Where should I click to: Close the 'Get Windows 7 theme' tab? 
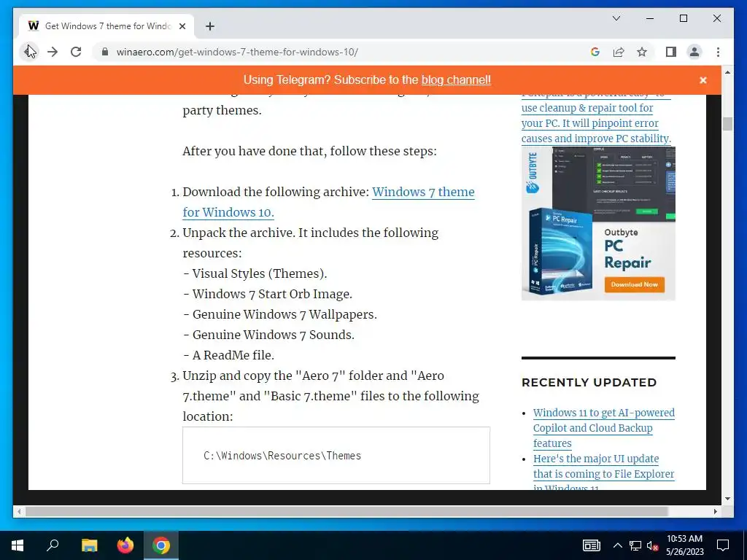(x=182, y=26)
